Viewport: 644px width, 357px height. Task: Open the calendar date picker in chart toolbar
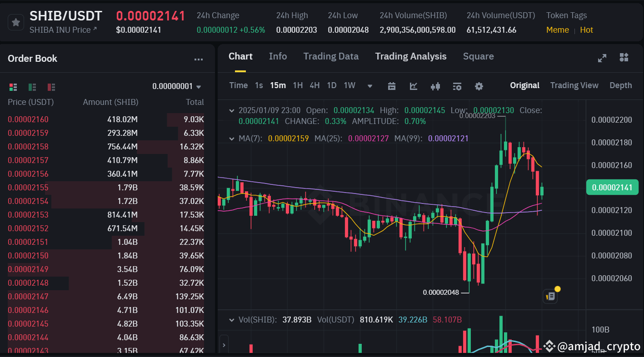392,86
